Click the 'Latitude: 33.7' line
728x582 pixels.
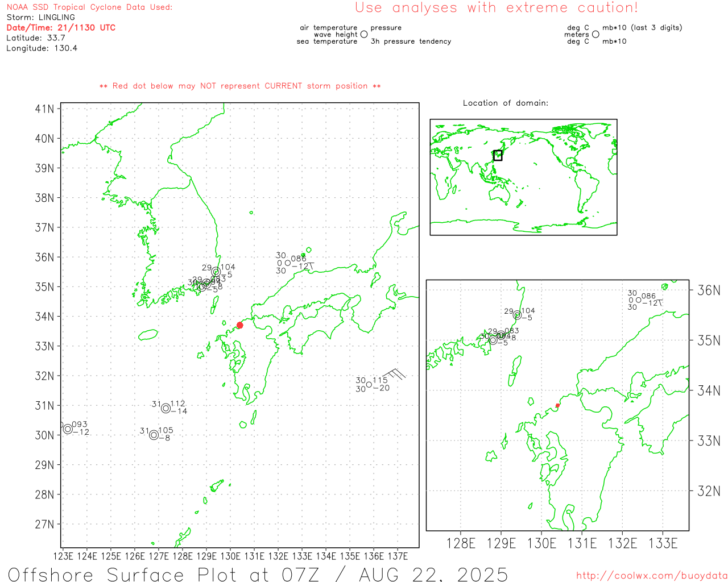click(x=36, y=38)
